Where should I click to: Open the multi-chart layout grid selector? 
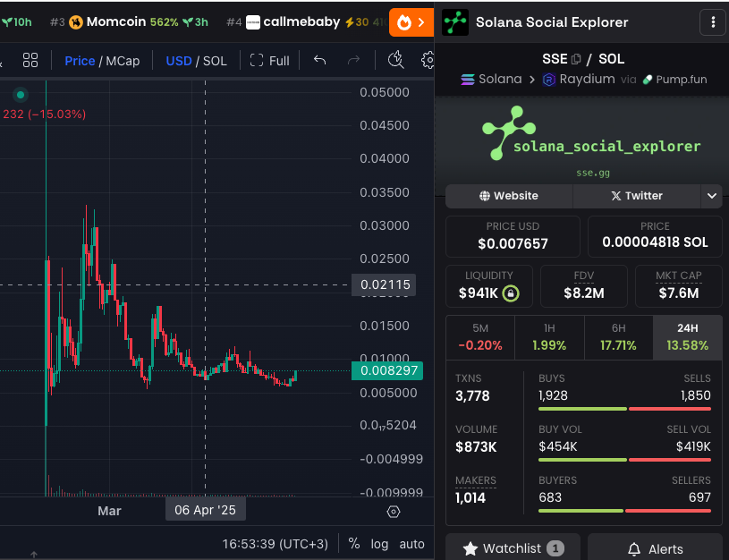30,60
